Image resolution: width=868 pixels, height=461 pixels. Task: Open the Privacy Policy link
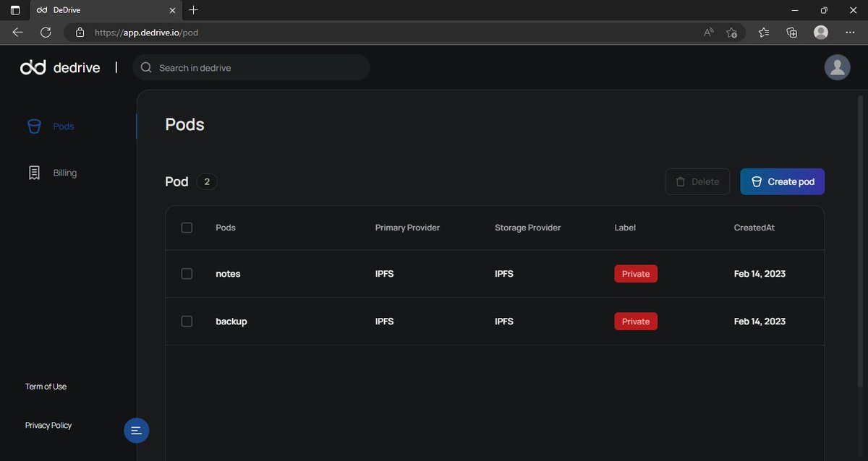48,425
